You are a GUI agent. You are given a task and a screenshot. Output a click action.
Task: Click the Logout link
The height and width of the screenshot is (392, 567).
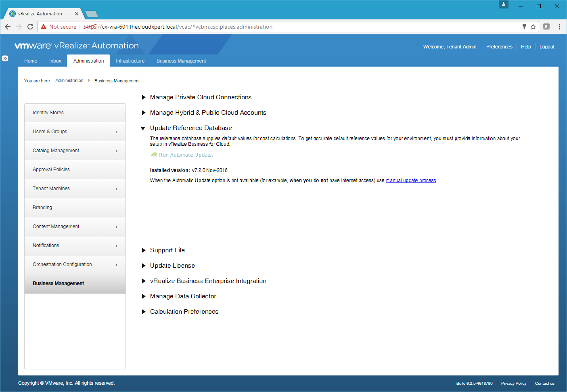coord(547,47)
